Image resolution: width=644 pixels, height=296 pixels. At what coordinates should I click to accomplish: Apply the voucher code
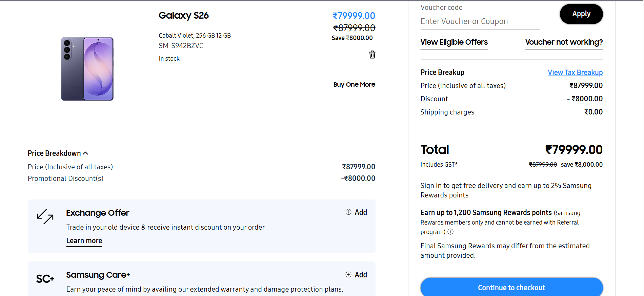click(581, 14)
